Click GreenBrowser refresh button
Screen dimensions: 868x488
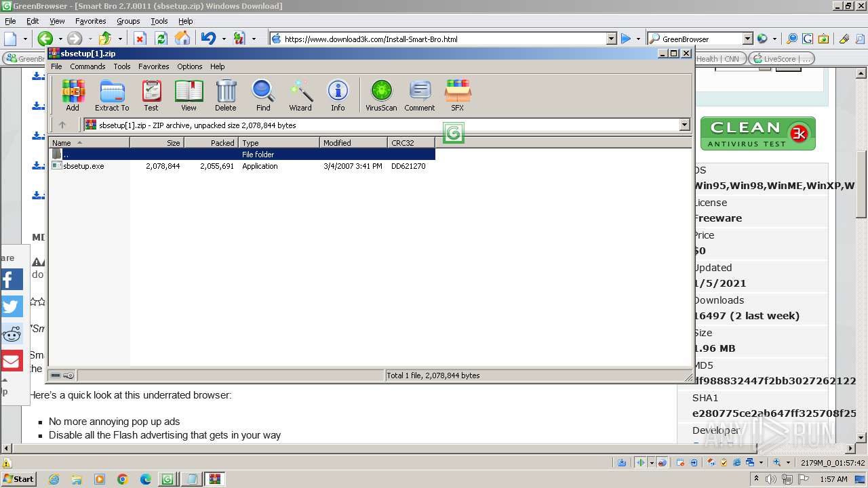(x=161, y=39)
